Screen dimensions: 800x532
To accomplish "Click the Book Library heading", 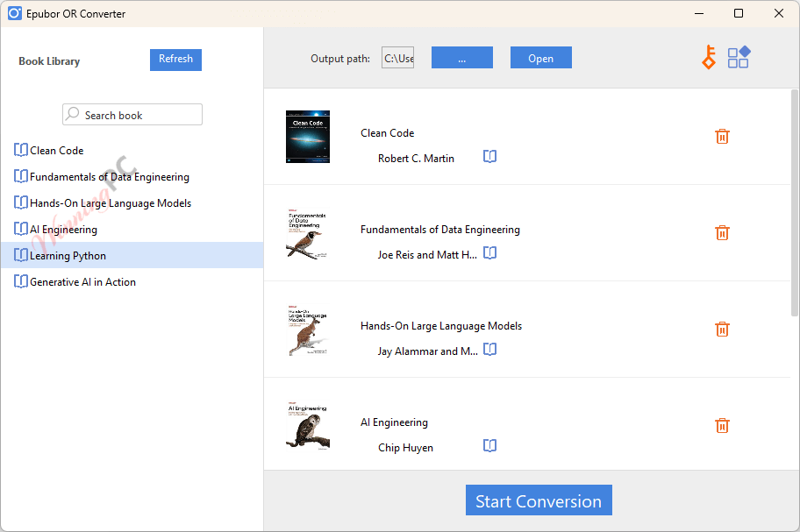I will coord(49,61).
